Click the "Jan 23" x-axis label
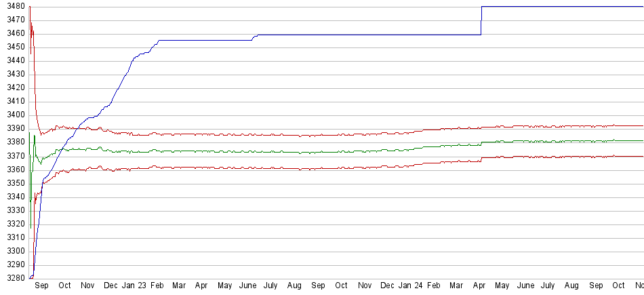Screen dimensions: 644x295 click(x=133, y=286)
